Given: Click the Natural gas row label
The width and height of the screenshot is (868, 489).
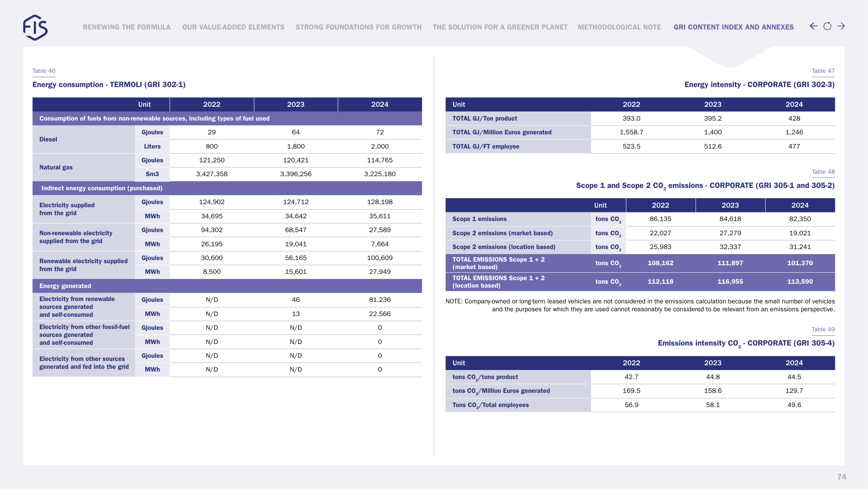Looking at the screenshot, I should [56, 167].
